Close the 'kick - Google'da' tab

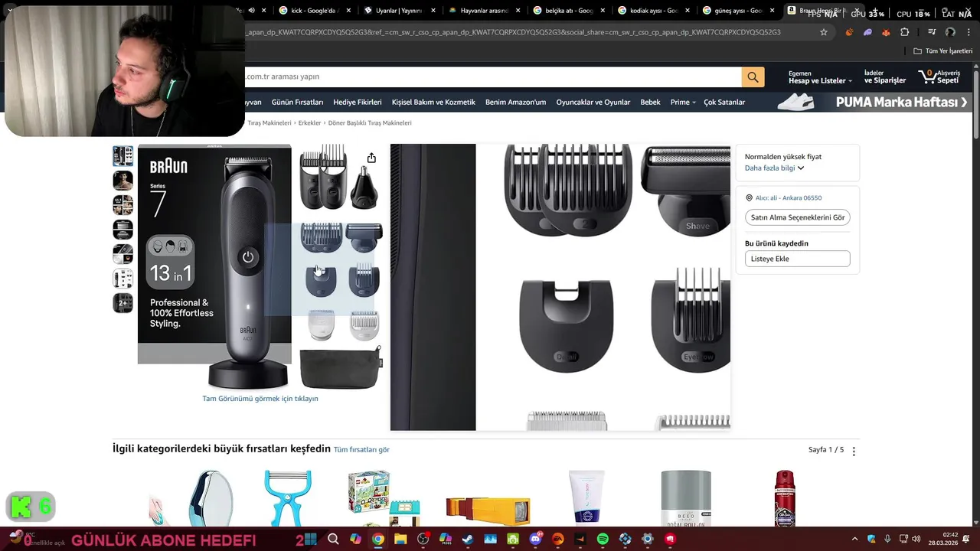(349, 11)
